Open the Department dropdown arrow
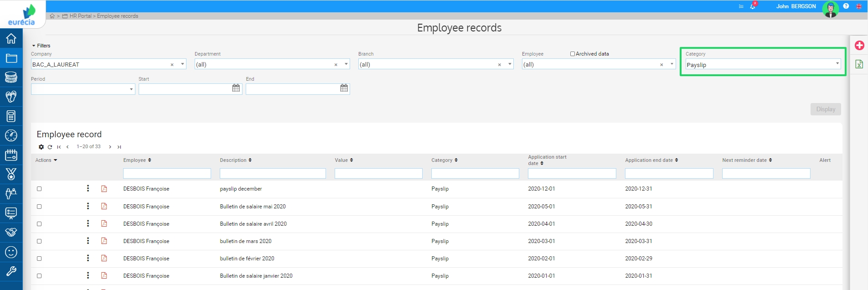 click(346, 64)
